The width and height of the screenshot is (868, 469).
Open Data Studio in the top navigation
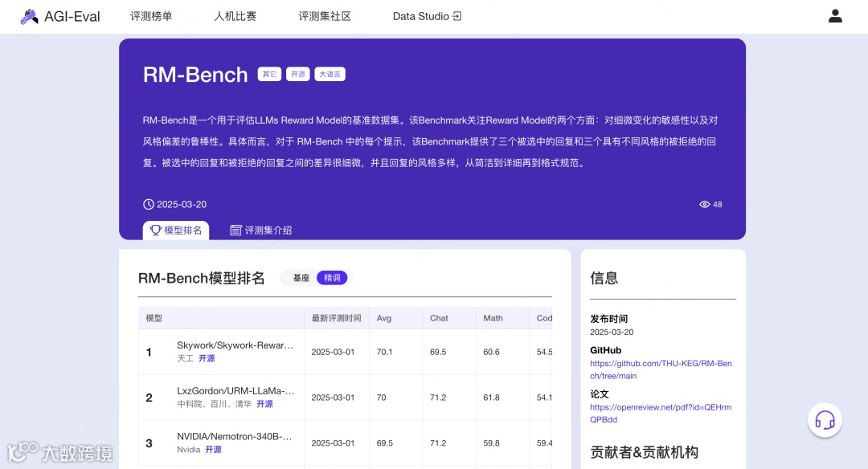427,16
